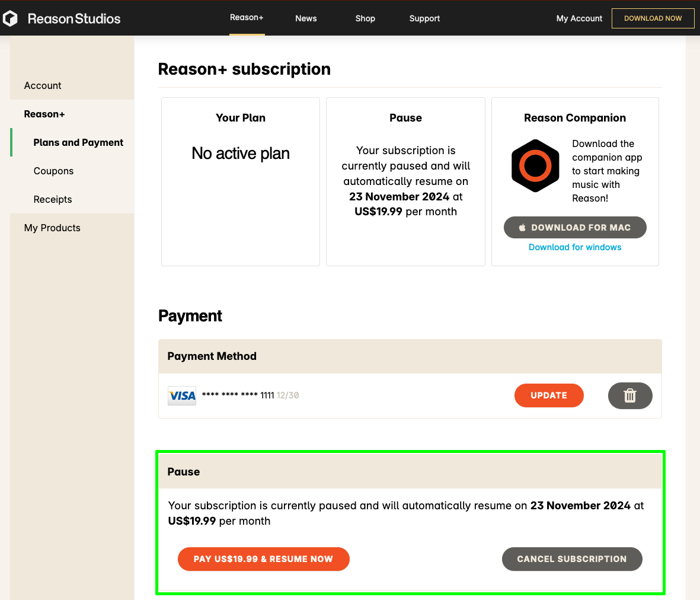Go to the Shop page
This screenshot has height=600, width=700.
point(365,19)
